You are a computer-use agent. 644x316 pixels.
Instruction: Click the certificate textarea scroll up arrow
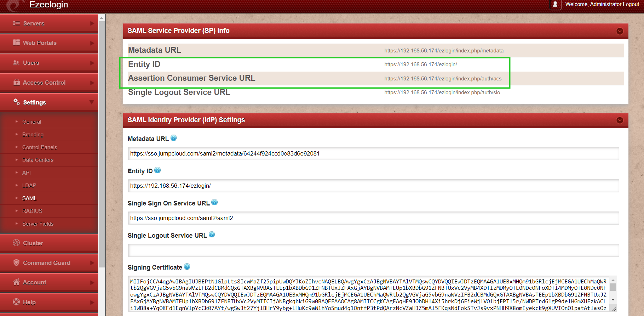[613, 279]
